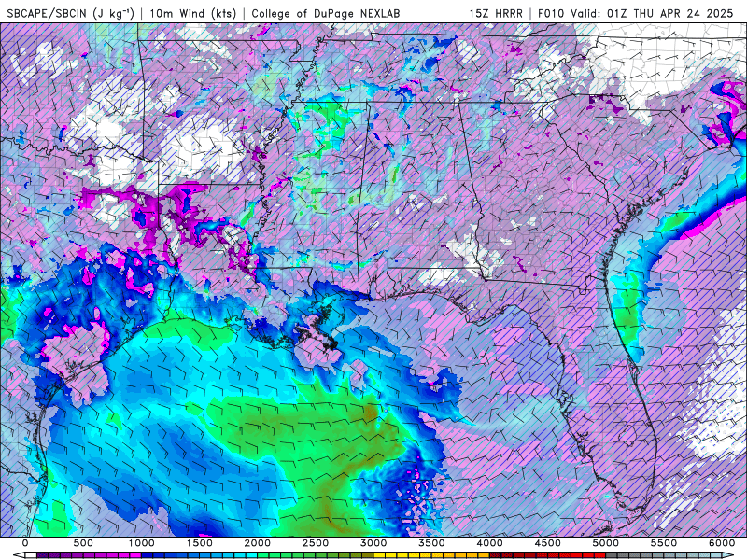
Task: Click the 3500 label on the color scale
Action: point(431,543)
